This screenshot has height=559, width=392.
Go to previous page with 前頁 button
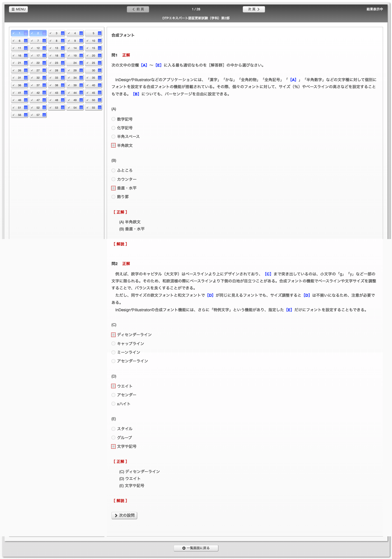click(138, 9)
